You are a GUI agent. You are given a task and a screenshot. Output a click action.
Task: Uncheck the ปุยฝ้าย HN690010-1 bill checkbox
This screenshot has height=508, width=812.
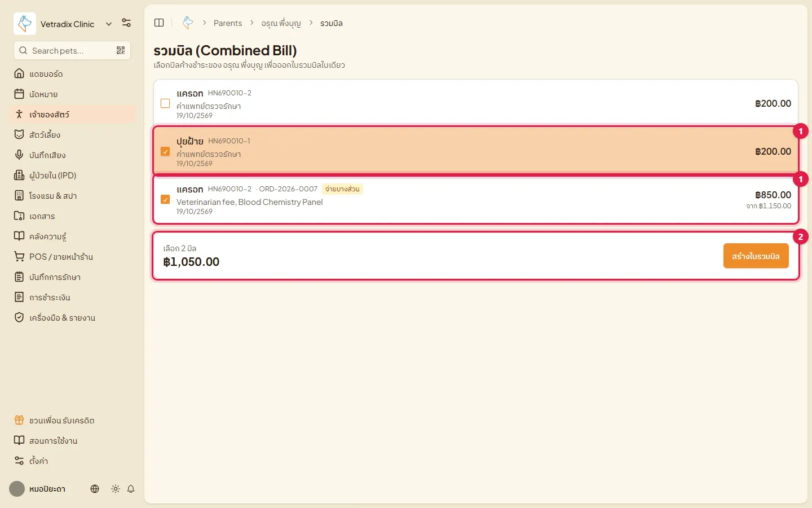(x=165, y=151)
